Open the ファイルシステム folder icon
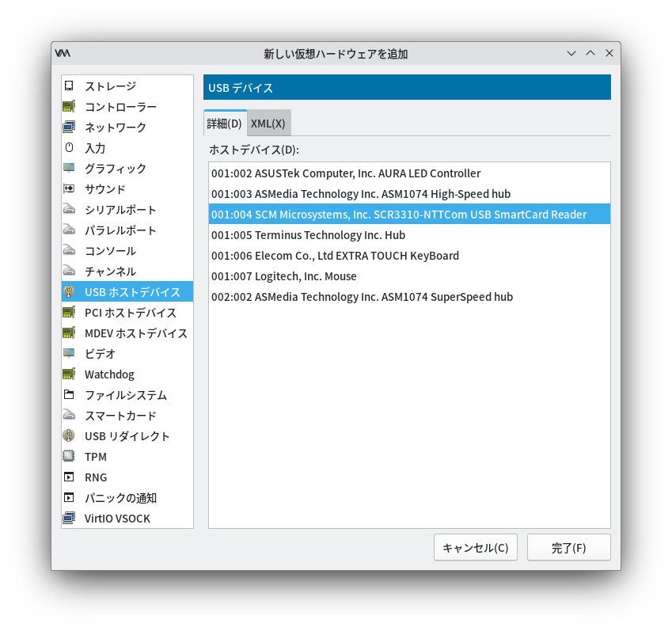The height and width of the screenshot is (631, 672). point(69,394)
